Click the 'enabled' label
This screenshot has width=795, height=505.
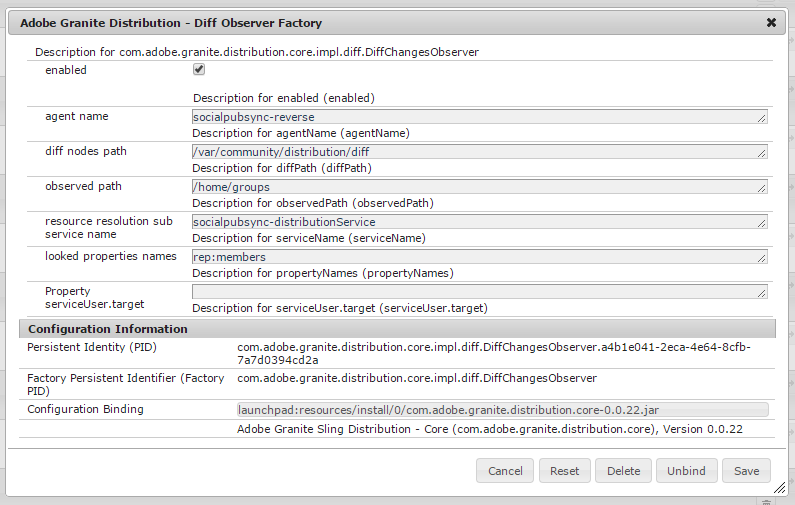[66, 70]
